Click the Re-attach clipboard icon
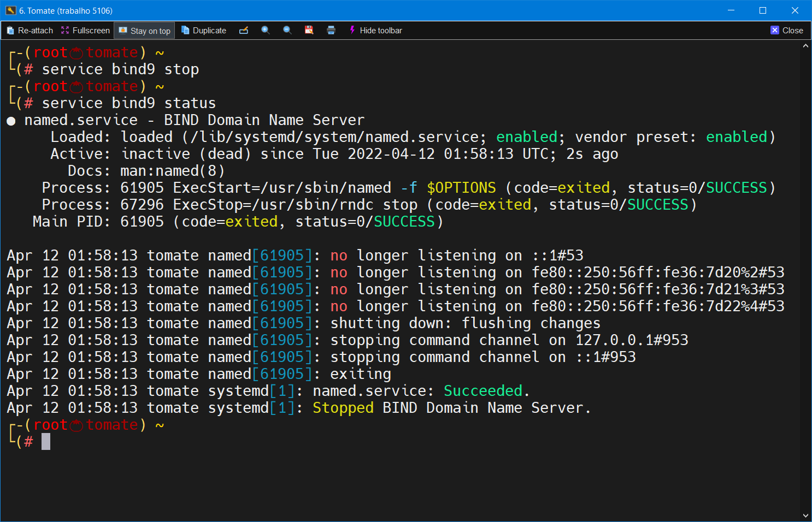This screenshot has width=812, height=522. pyautogui.click(x=10, y=31)
